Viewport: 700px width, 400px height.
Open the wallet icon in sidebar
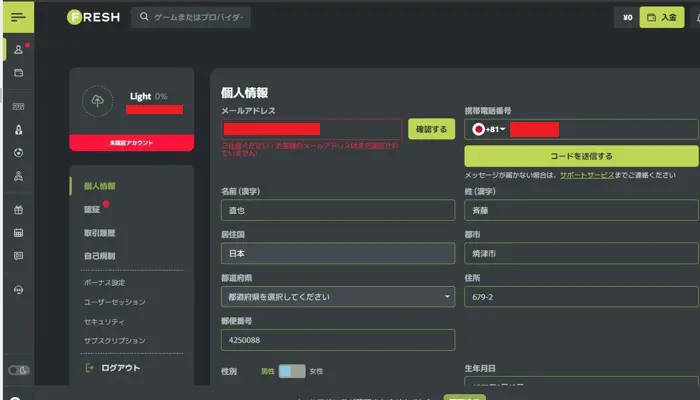[18, 73]
